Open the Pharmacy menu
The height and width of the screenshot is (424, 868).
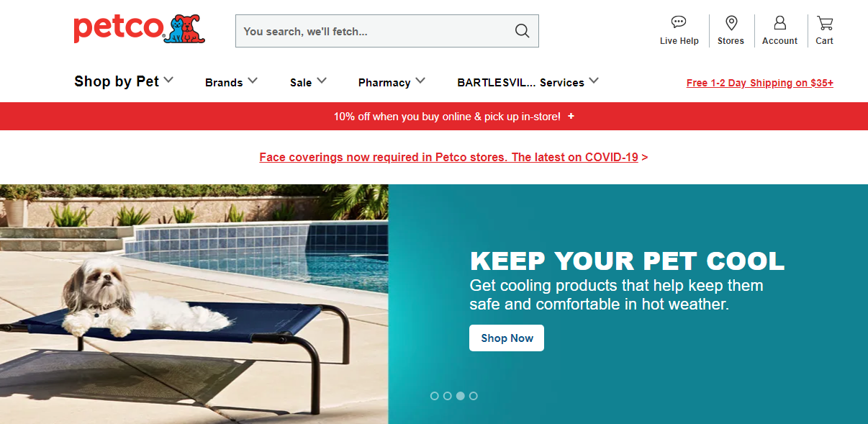point(392,82)
